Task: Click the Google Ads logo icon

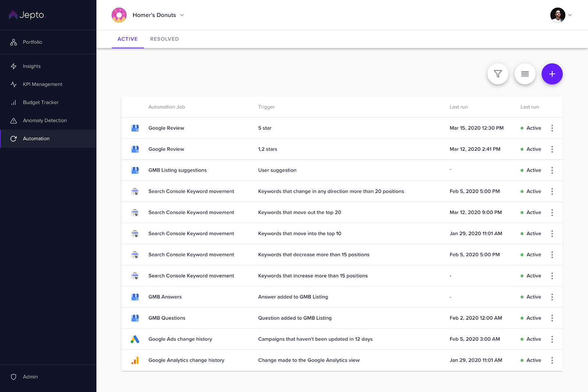Action: (135, 339)
